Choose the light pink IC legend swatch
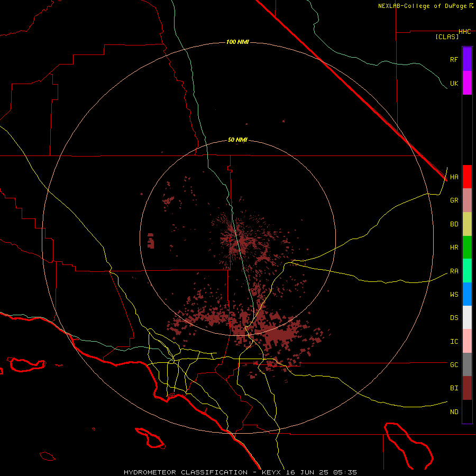The height and width of the screenshot is (476, 476). 467,341
